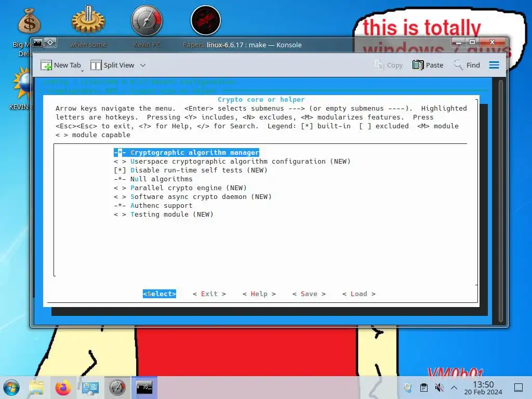The width and height of the screenshot is (532, 399).
Task: Open the clipboard tray icon
Action: pos(424,388)
